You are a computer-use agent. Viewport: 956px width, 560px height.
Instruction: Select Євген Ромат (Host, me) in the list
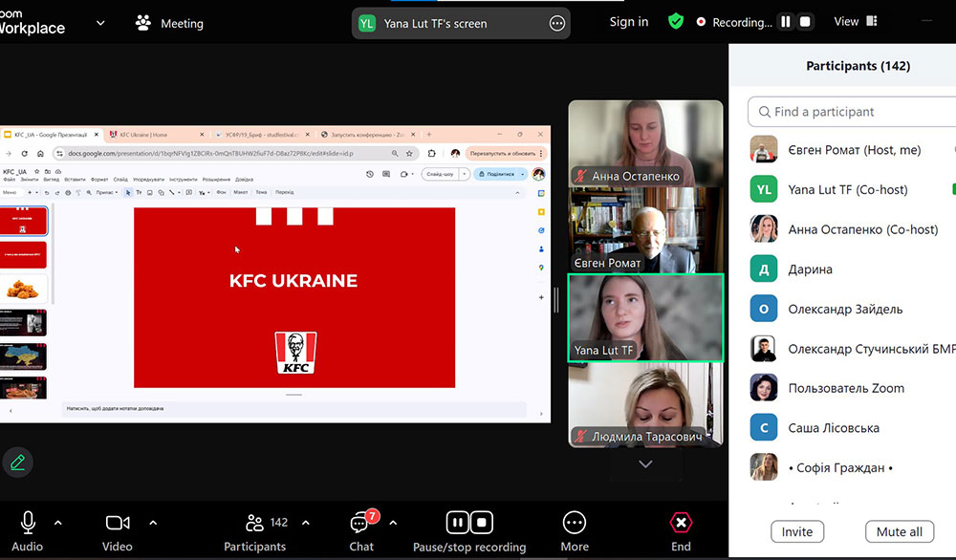pyautogui.click(x=853, y=150)
